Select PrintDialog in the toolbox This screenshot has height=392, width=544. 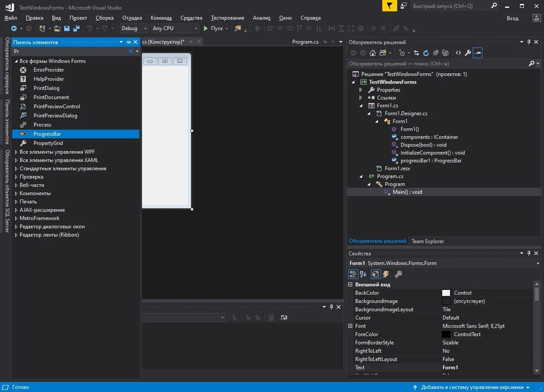click(x=46, y=88)
